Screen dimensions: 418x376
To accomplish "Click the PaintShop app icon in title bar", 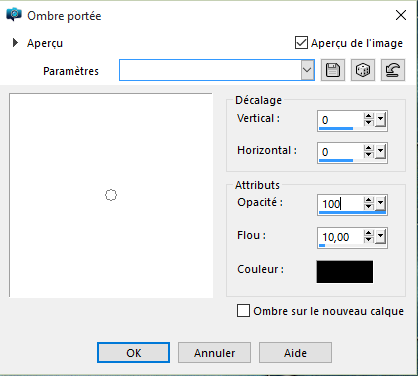I will point(14,15).
